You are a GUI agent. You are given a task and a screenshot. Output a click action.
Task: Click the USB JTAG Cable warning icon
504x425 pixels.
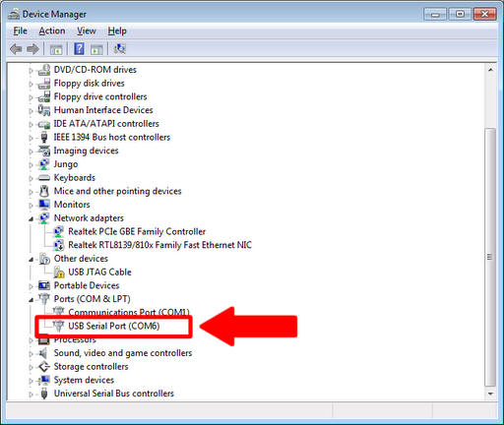pyautogui.click(x=59, y=272)
